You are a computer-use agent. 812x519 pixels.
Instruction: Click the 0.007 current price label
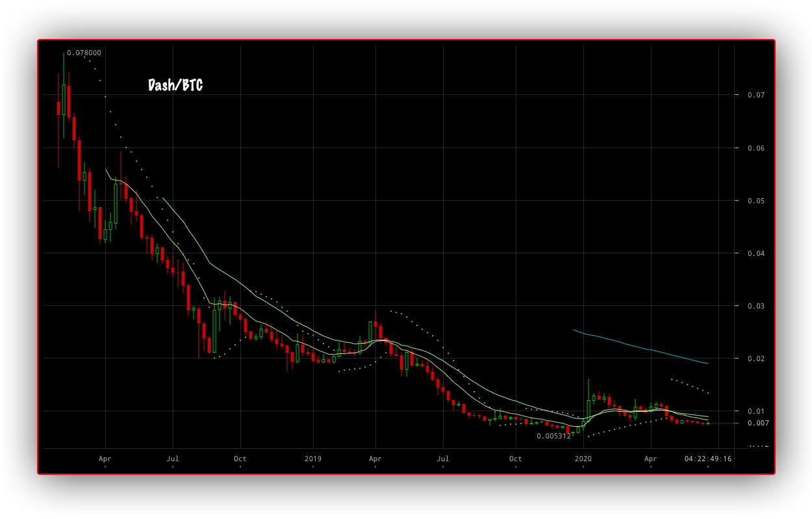[758, 423]
